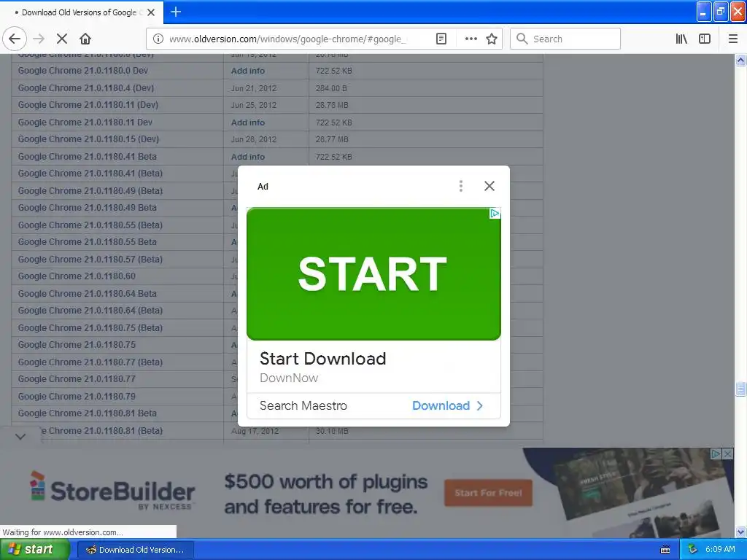The width and height of the screenshot is (747, 560).
Task: Open Google Chrome 21.0.1180.60
Action: (x=77, y=276)
